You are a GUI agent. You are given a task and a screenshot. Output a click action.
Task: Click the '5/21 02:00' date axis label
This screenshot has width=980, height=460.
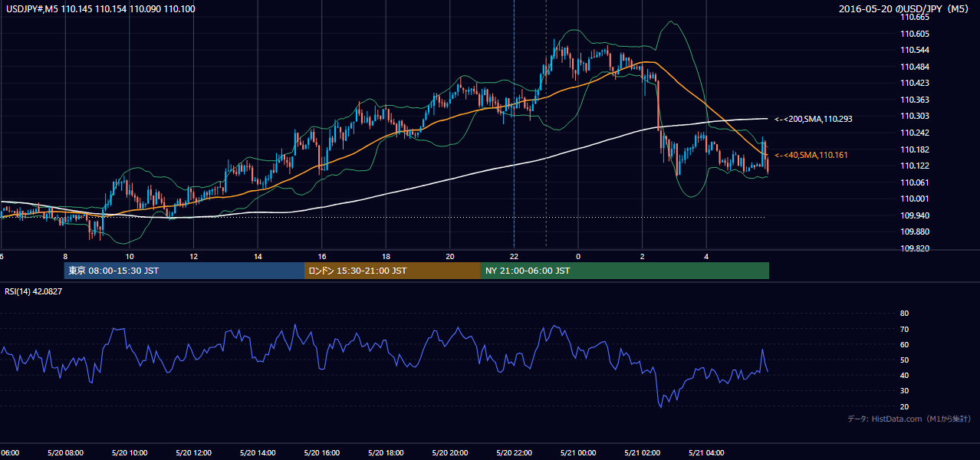(x=642, y=452)
